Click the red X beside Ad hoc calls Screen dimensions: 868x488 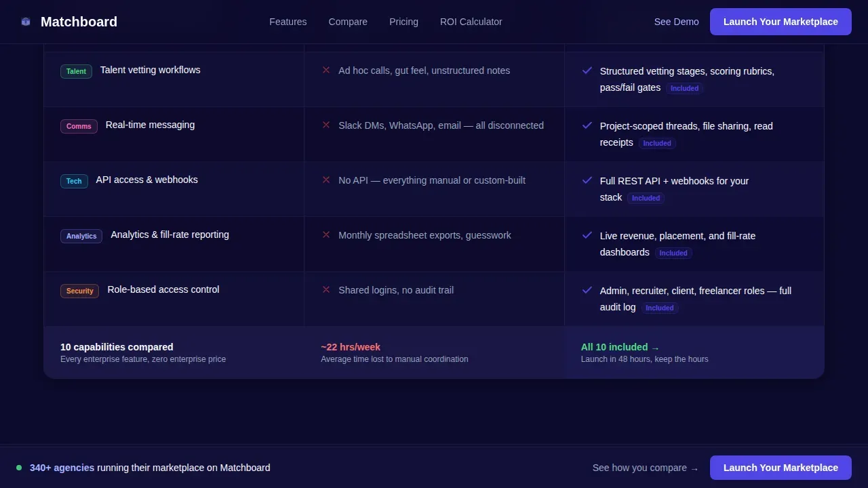click(326, 70)
